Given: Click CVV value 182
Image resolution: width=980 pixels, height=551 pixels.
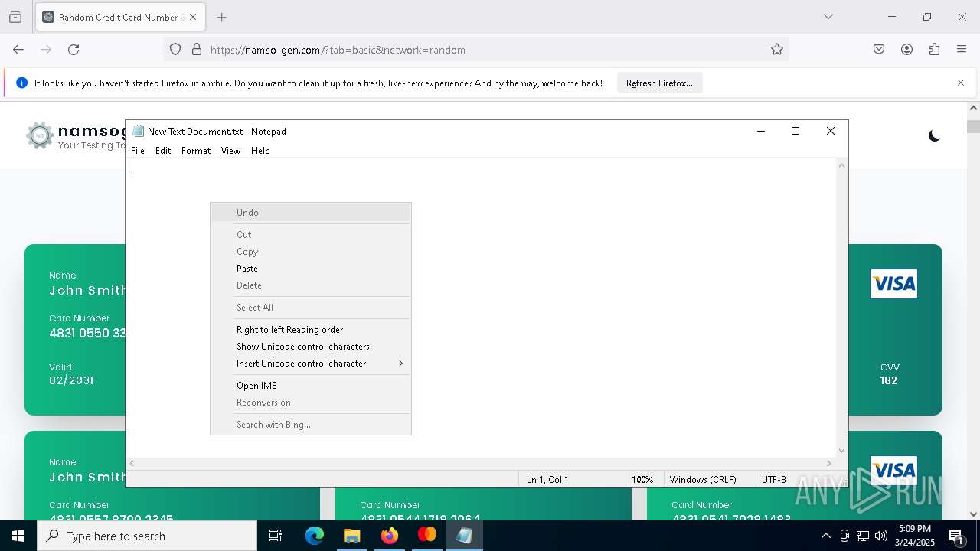Looking at the screenshot, I should pos(889,380).
